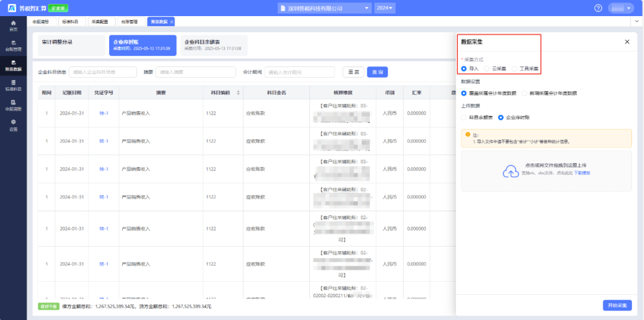Select 新增所属会计年度数据 radio button
The height and width of the screenshot is (320, 644).
pyautogui.click(x=525, y=93)
